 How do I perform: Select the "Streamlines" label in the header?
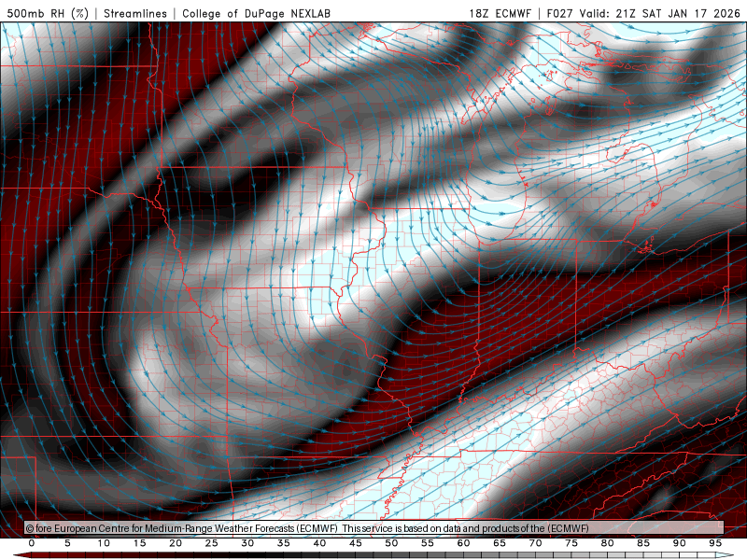[135, 13]
